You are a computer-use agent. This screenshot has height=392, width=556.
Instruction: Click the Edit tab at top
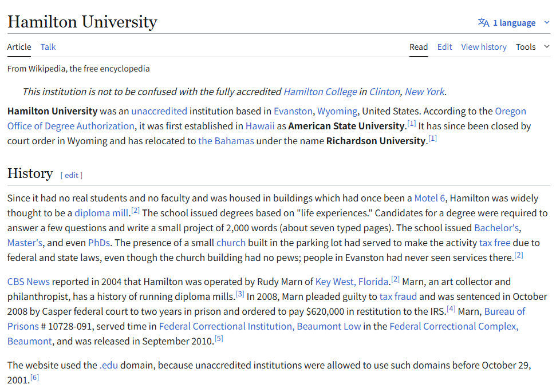pyautogui.click(x=444, y=47)
